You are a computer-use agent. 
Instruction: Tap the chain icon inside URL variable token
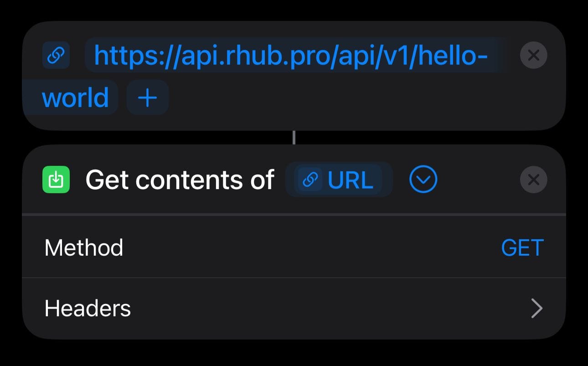(310, 180)
